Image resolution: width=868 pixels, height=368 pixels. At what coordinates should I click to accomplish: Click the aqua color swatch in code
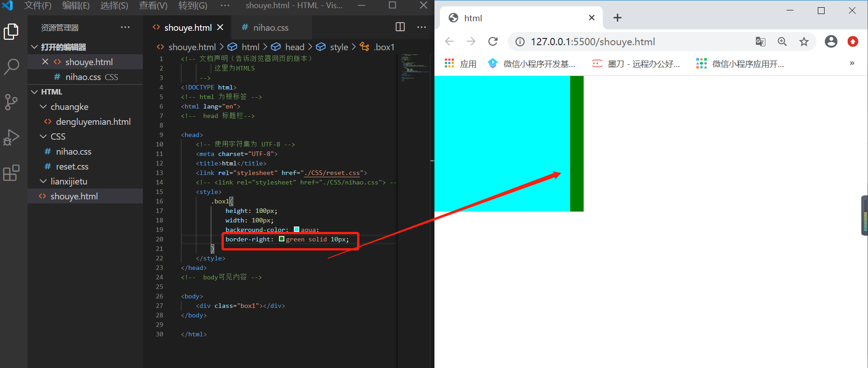click(297, 229)
